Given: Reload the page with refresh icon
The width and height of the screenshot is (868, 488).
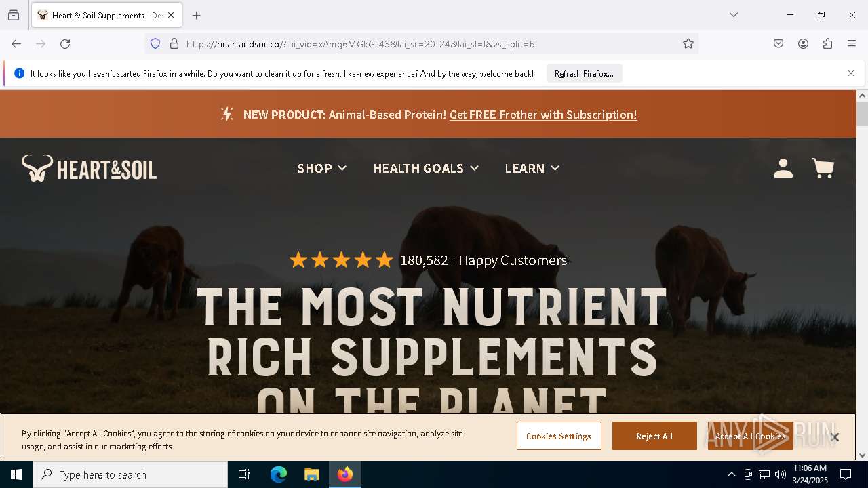Looking at the screenshot, I should tap(65, 44).
